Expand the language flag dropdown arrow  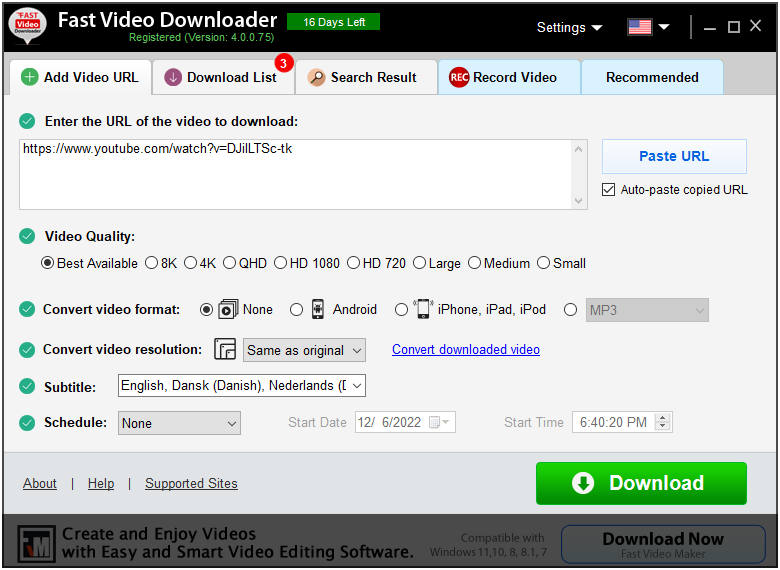pos(664,27)
